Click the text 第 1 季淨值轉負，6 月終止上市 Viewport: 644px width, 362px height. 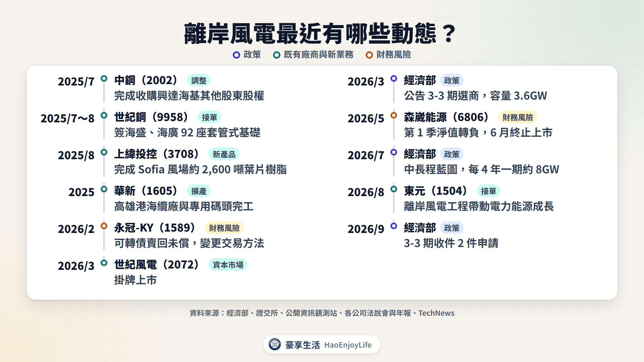tap(478, 133)
